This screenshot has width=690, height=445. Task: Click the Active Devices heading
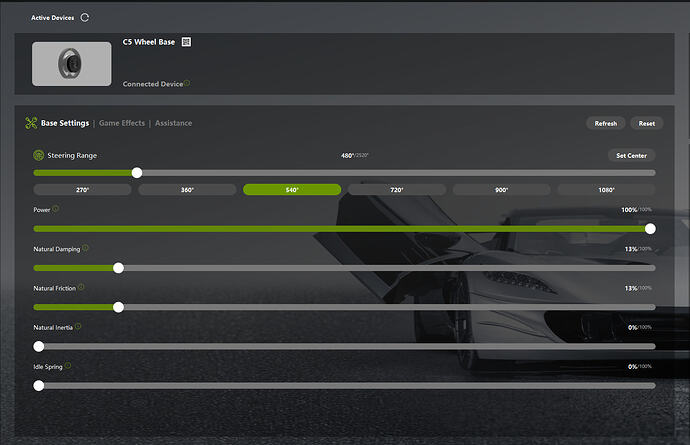(x=52, y=18)
